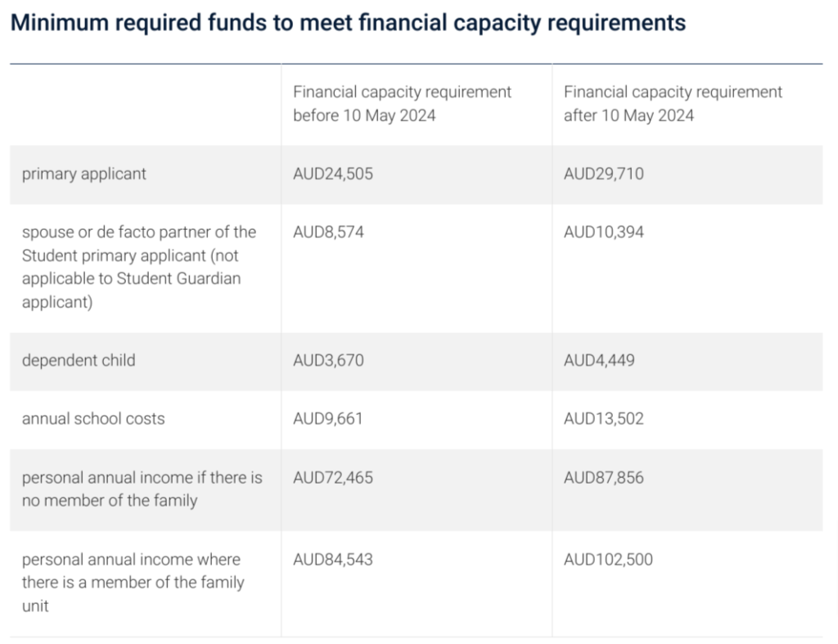Image resolution: width=838 pixels, height=644 pixels.
Task: Select the AUD102,500 value
Action: (x=608, y=560)
